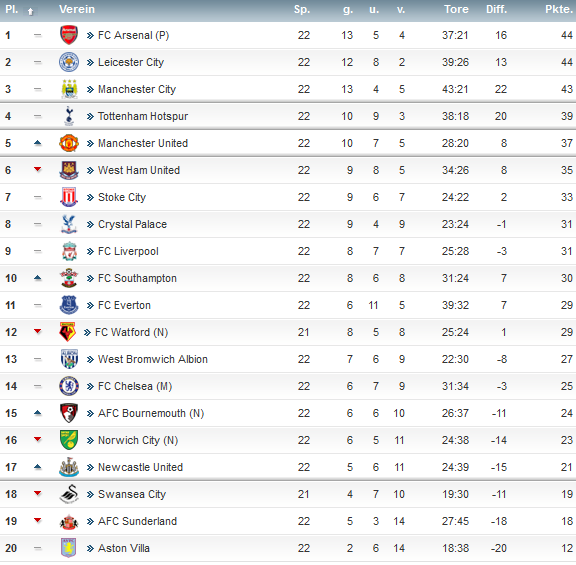Click the Diff. column header
576x565 pixels.
[x=496, y=9]
